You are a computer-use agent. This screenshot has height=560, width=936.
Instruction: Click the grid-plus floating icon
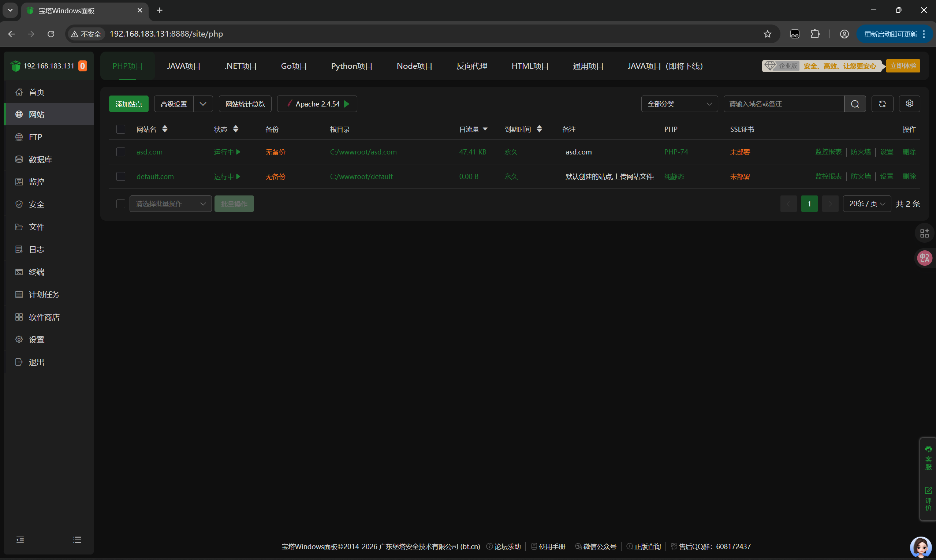click(924, 233)
